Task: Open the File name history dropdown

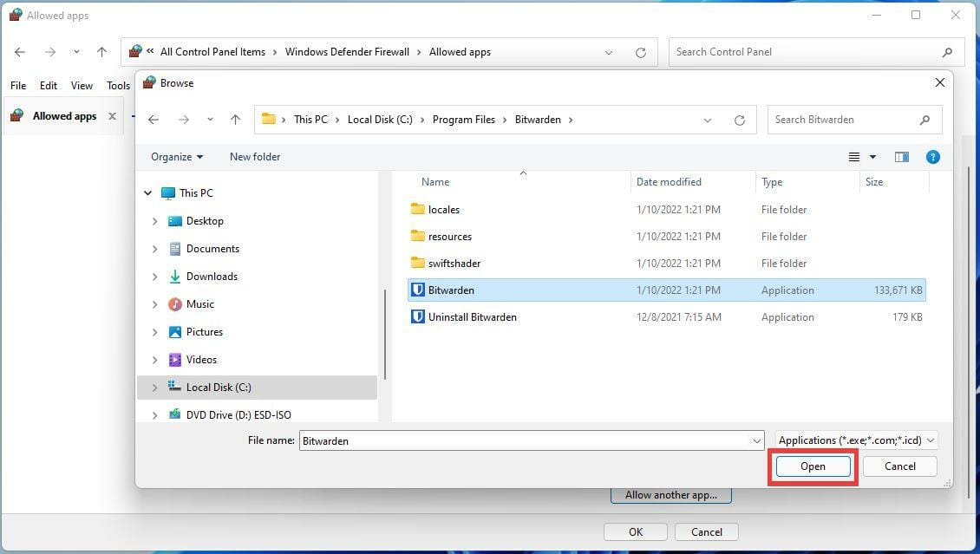Action: coord(757,441)
